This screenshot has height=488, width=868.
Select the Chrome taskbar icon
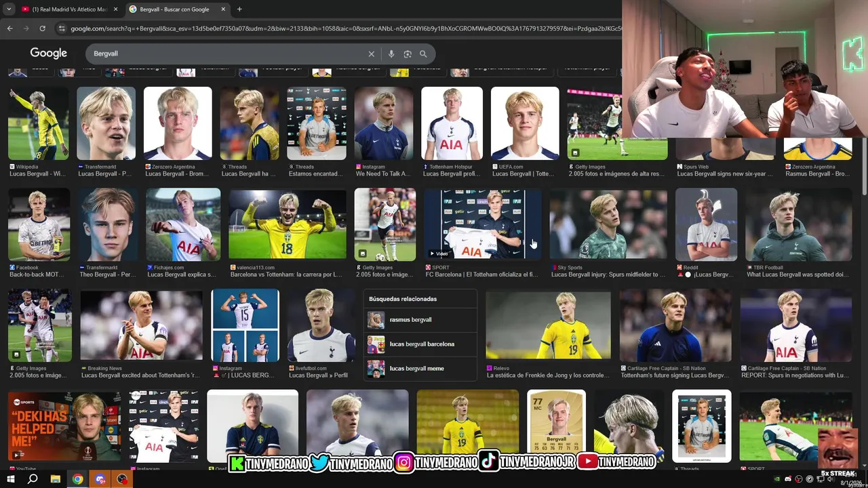point(78,479)
